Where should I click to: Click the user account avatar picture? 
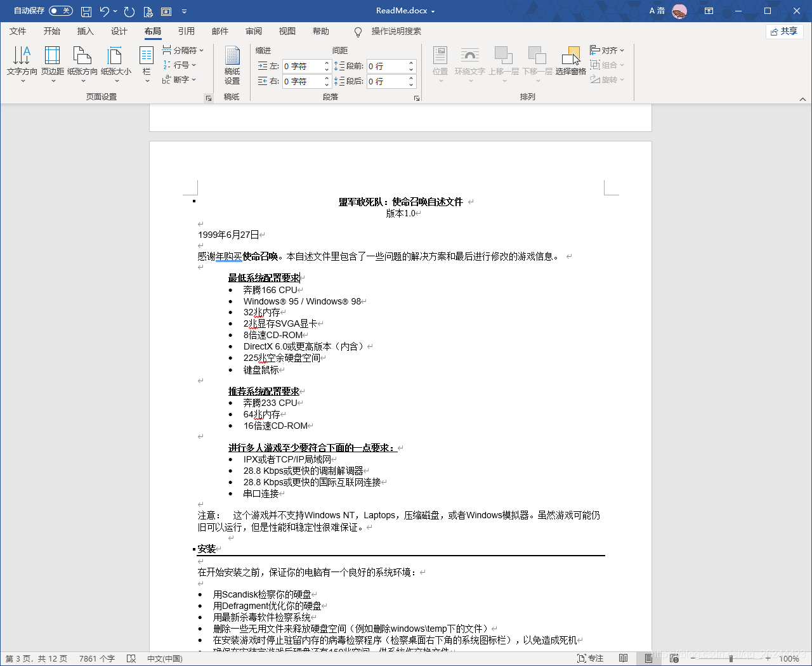point(679,11)
